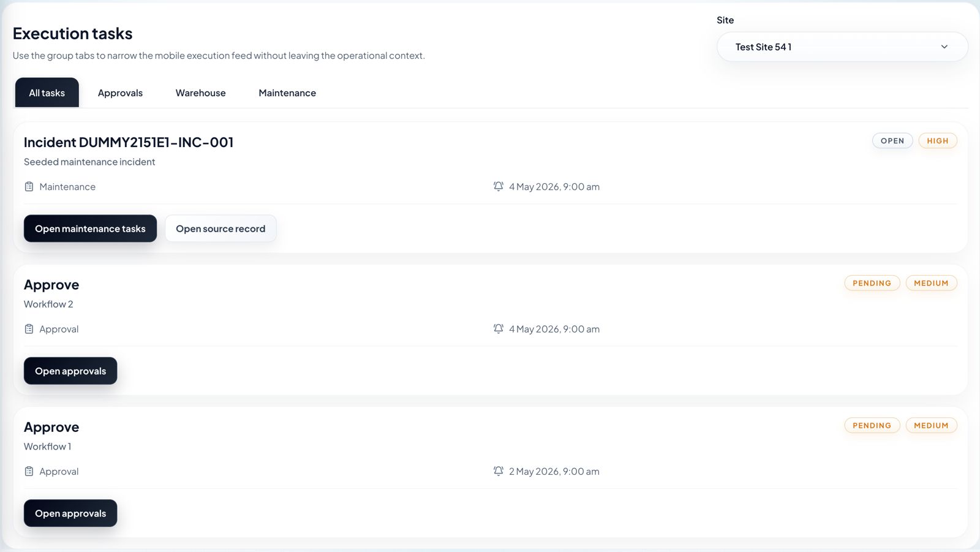This screenshot has height=552, width=980.
Task: Click the clipboard icon beside Maintenance
Action: coord(29,186)
